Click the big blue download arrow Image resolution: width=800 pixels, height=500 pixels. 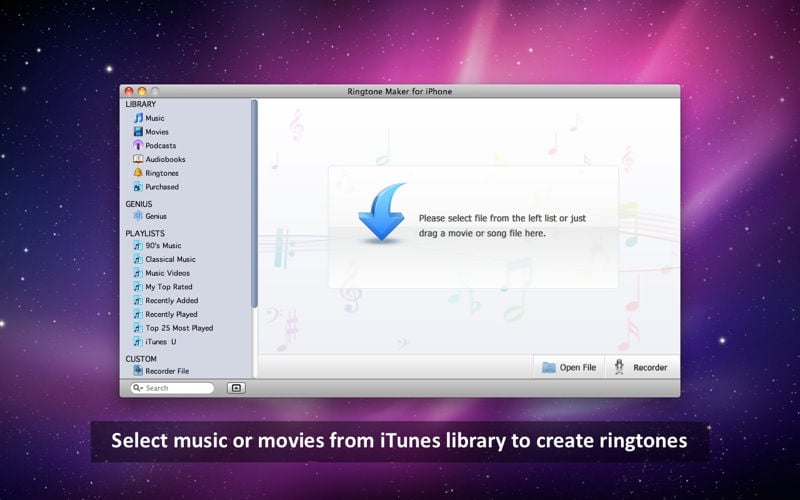coord(382,211)
